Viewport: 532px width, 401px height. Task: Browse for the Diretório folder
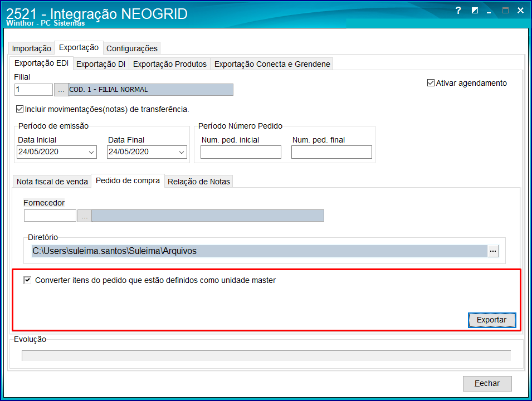pos(492,251)
